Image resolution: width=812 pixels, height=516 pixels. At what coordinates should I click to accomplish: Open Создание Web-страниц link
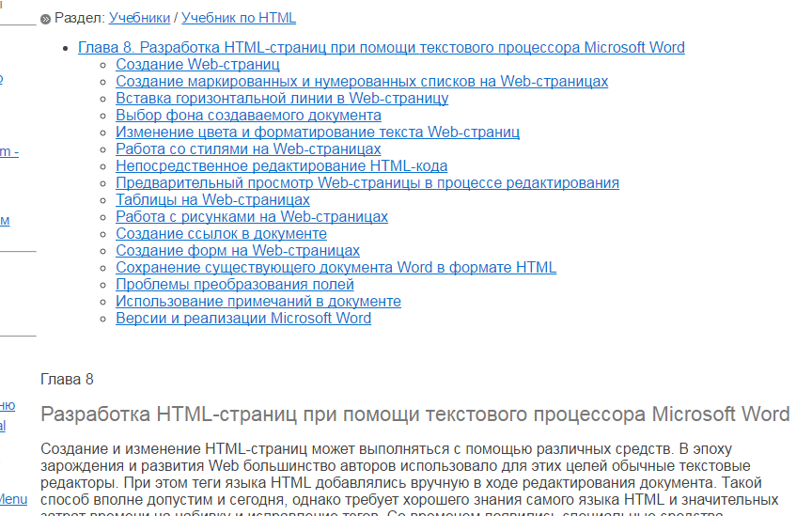point(197,65)
